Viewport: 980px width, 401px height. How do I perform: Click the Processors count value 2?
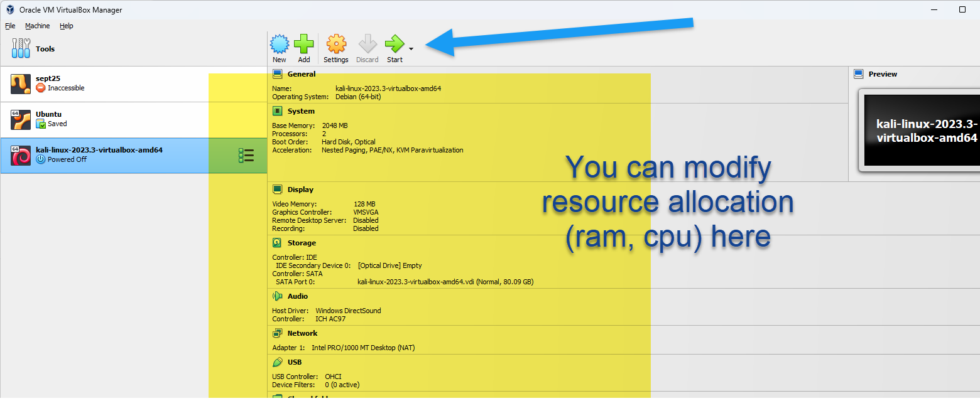pos(324,134)
